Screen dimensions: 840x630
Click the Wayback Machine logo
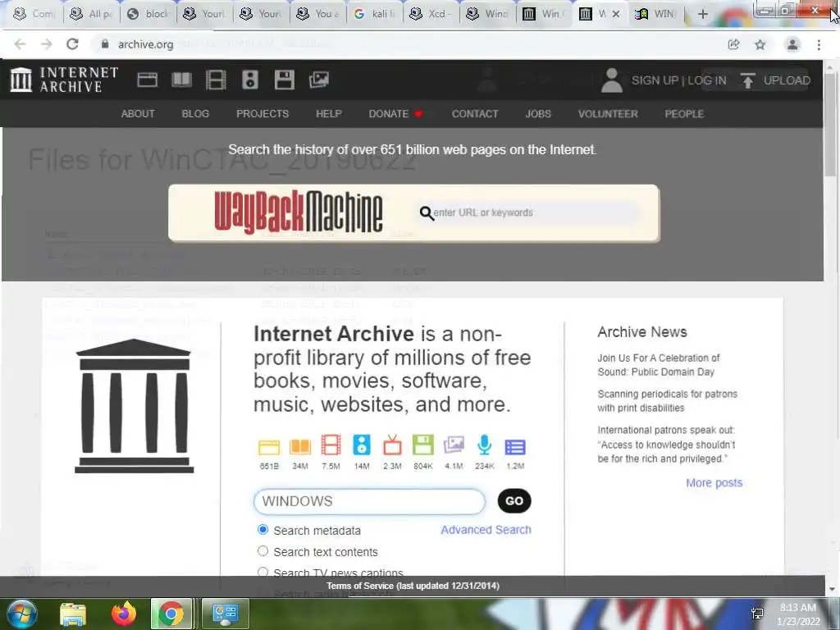(x=299, y=212)
